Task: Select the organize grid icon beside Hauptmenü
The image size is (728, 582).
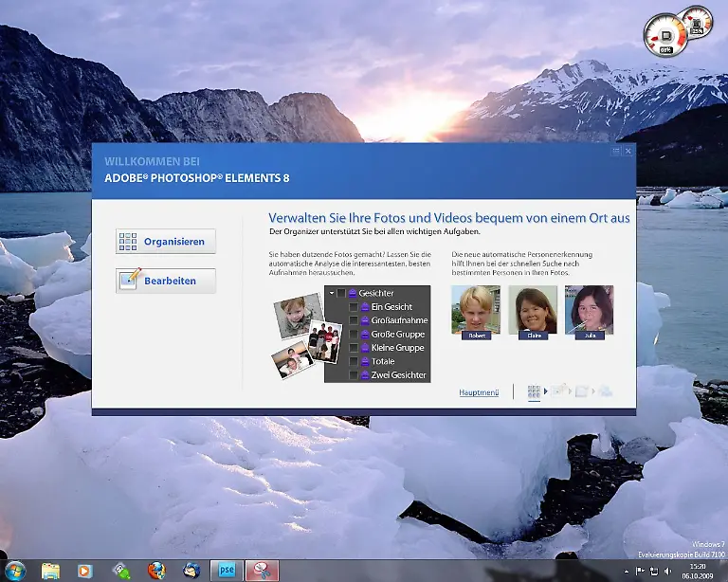Action: click(x=534, y=391)
